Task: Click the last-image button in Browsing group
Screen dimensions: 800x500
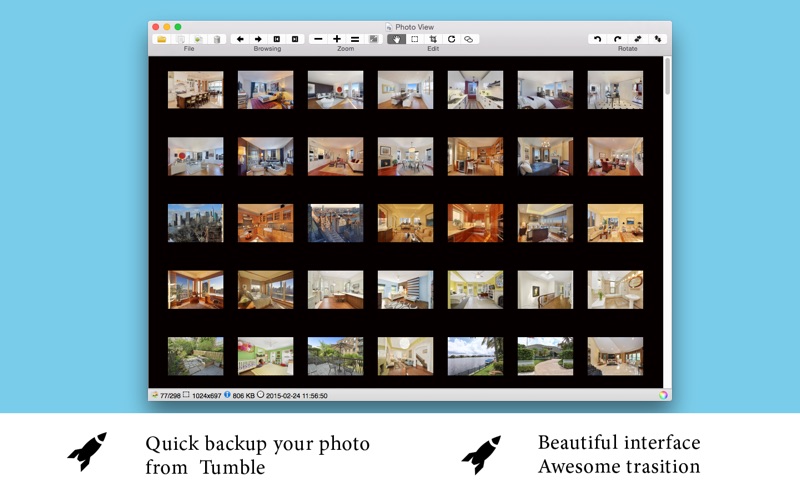Action: pos(295,39)
